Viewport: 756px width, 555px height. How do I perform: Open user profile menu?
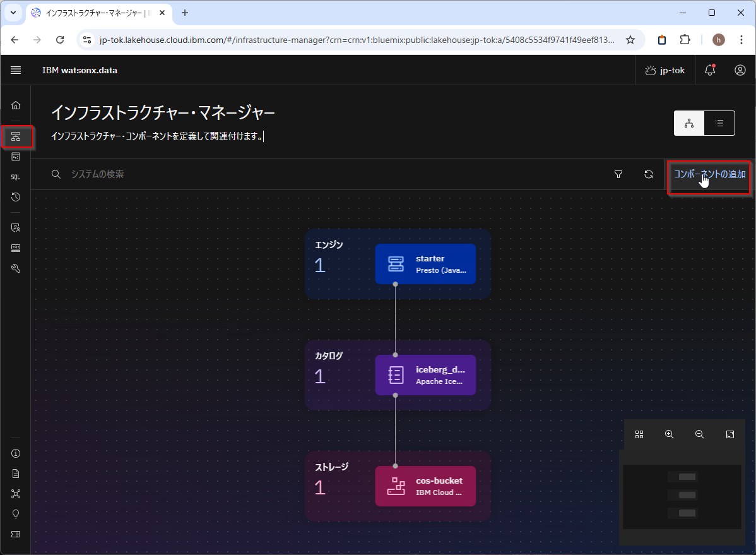[x=740, y=70]
